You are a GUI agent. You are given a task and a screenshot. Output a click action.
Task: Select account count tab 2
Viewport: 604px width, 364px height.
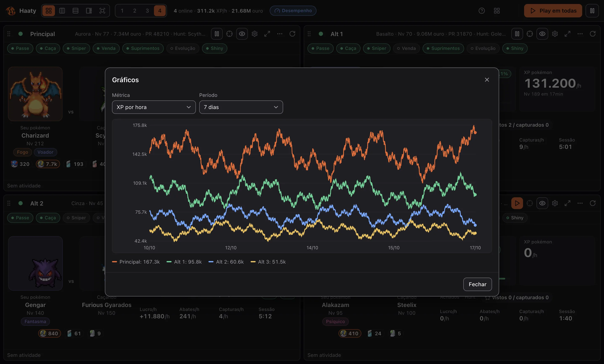point(135,11)
